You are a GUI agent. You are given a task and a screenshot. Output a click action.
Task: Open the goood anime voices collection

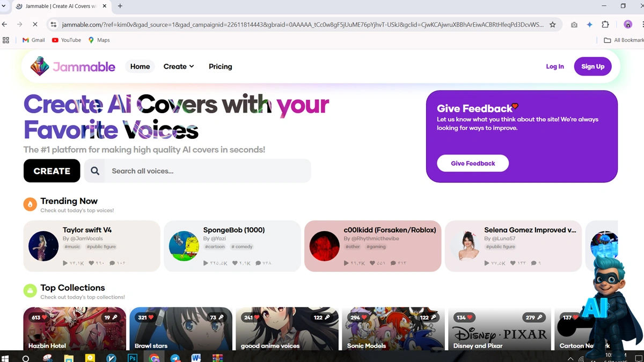[287, 329]
